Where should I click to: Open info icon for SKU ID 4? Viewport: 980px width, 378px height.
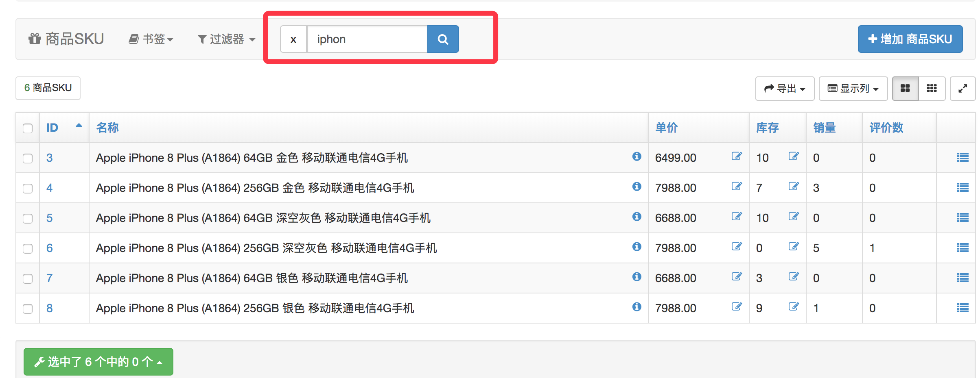(637, 187)
